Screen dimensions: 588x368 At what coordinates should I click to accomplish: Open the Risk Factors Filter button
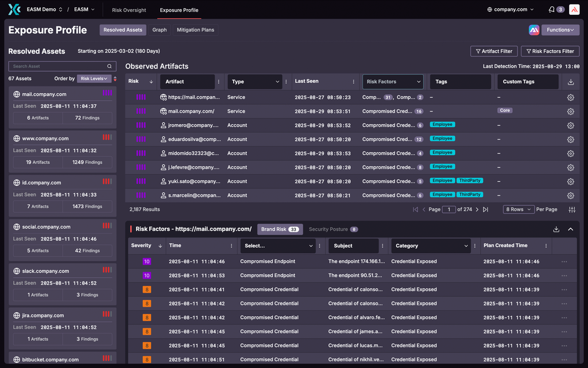click(x=550, y=51)
